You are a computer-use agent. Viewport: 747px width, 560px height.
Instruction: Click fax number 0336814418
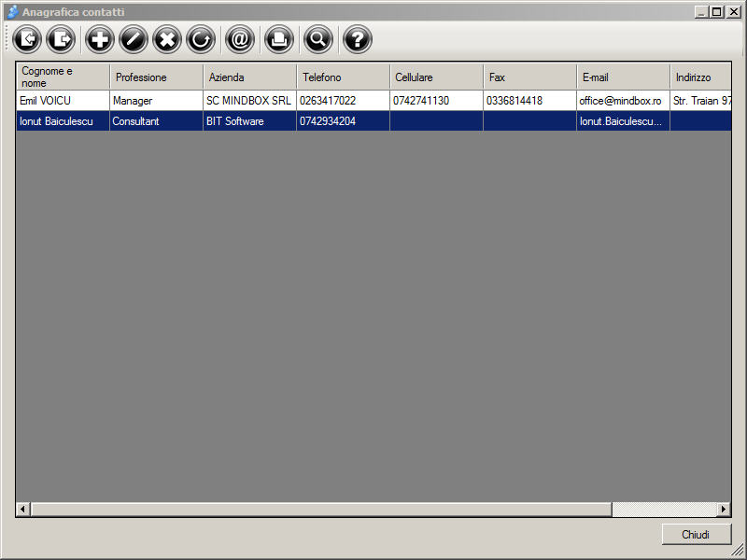(x=529, y=101)
